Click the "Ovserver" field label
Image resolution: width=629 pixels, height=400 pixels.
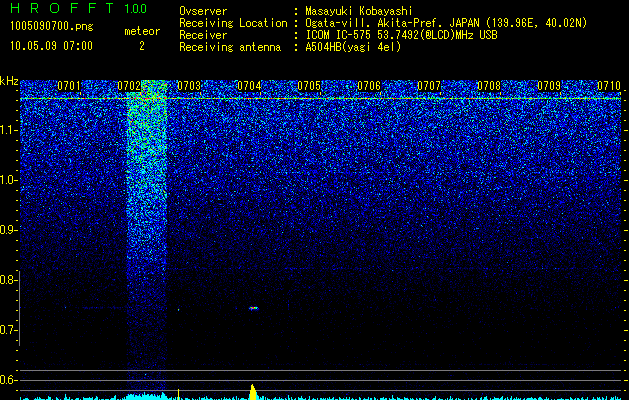[203, 11]
